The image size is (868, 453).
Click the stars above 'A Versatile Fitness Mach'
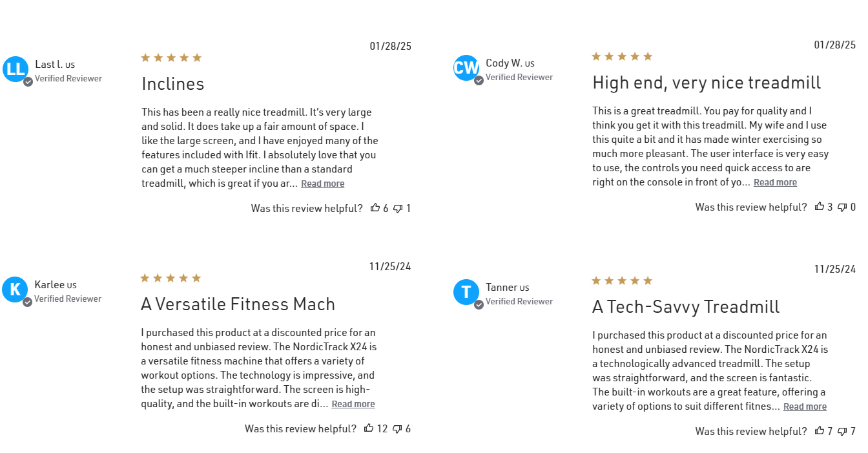pyautogui.click(x=170, y=278)
